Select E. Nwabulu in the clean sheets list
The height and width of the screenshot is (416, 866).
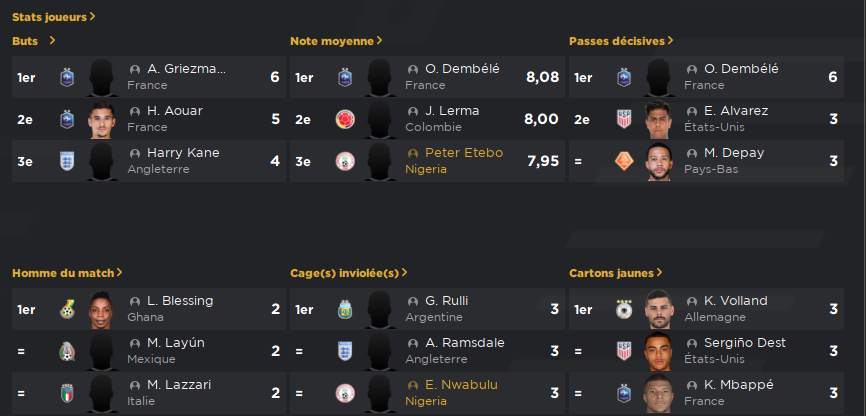click(x=461, y=385)
